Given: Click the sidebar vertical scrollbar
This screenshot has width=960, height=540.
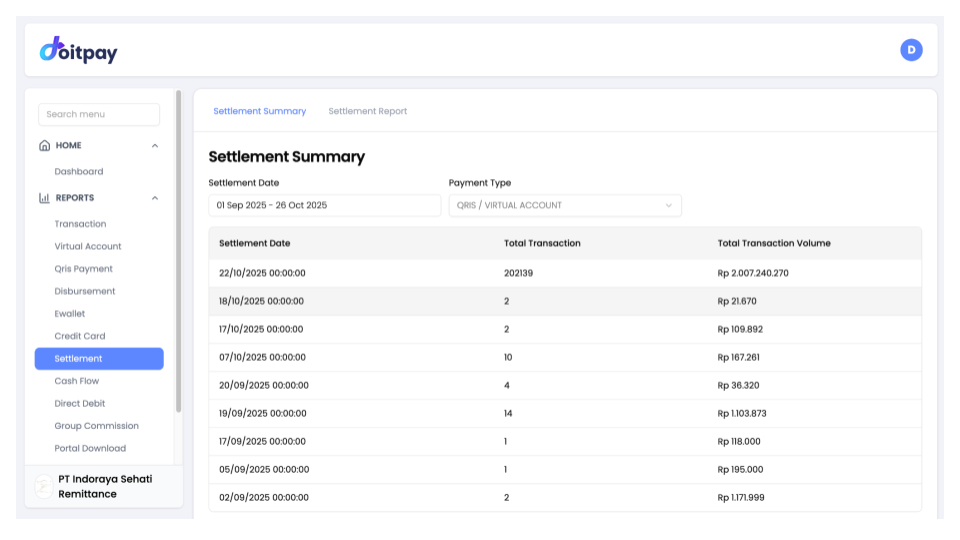Looking at the screenshot, I should (x=179, y=251).
